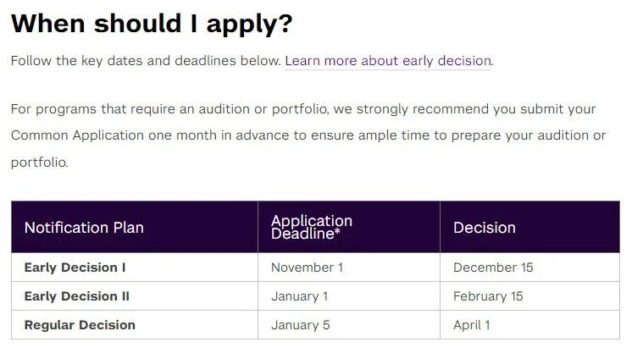Click the 'February 15' decision date cell
This screenshot has height=364, width=632.
coord(488,296)
